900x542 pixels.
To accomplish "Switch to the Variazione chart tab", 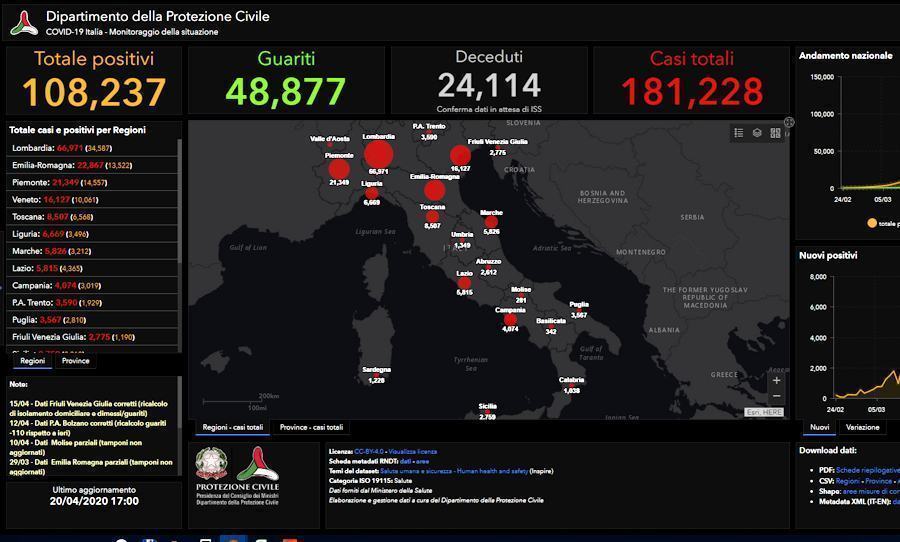I will pyautogui.click(x=862, y=427).
